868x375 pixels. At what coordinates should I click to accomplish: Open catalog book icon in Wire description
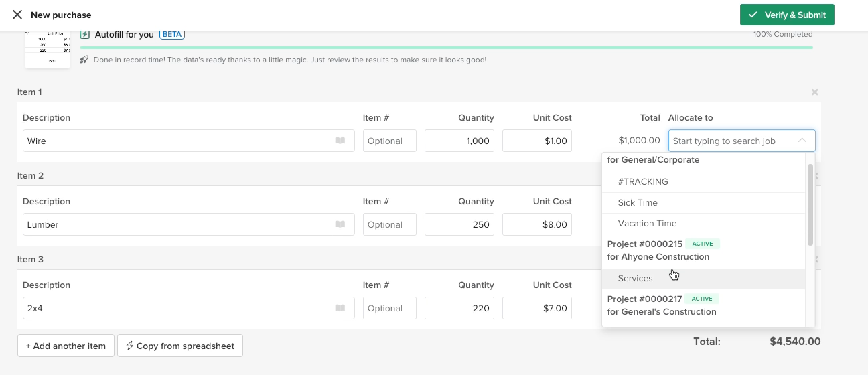340,141
